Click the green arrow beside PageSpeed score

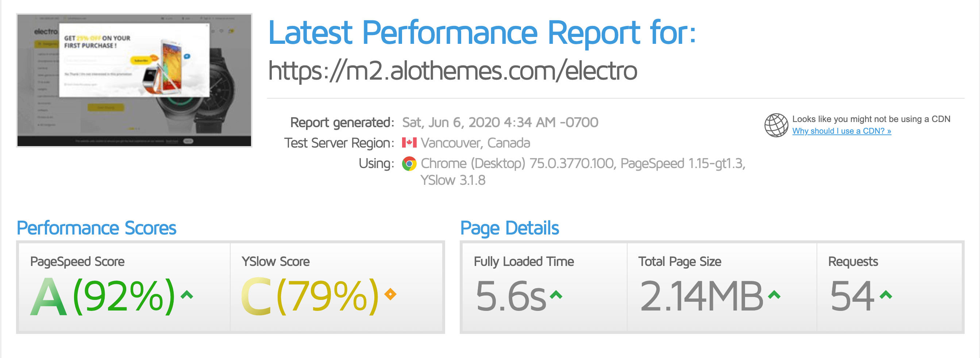(x=187, y=294)
